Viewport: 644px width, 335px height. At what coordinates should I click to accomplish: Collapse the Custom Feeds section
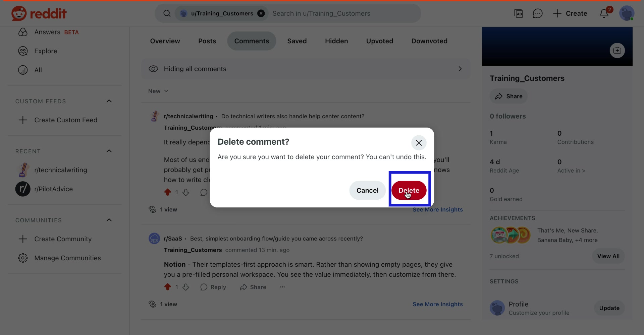click(x=109, y=101)
